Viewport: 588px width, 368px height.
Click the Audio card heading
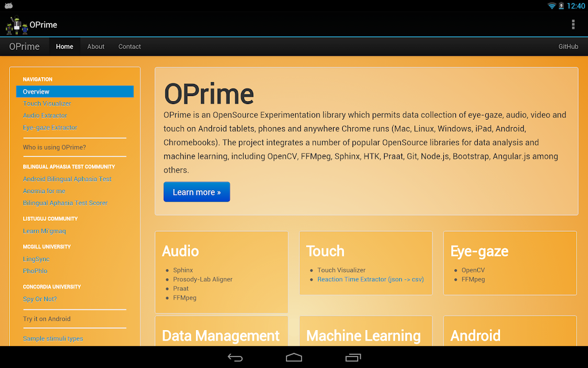coord(180,251)
